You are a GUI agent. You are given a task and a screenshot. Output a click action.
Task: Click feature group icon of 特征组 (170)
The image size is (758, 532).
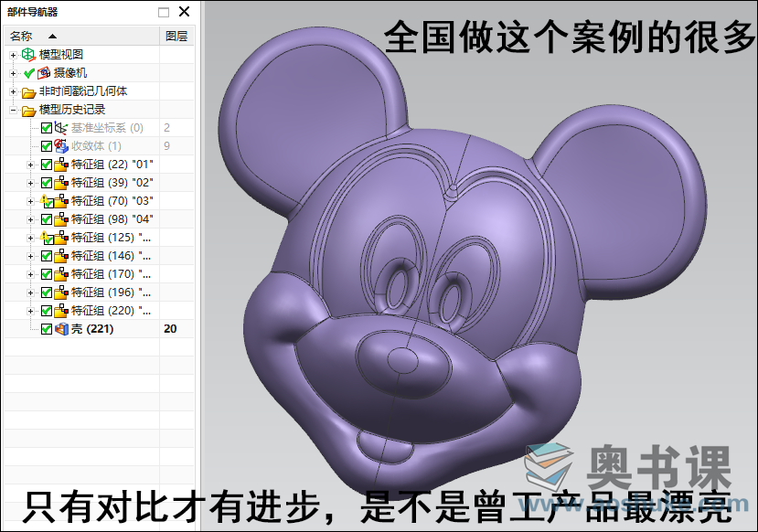[x=61, y=274]
